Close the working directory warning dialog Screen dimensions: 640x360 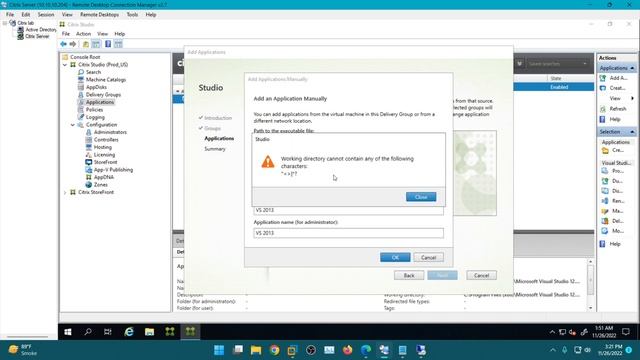[421, 197]
